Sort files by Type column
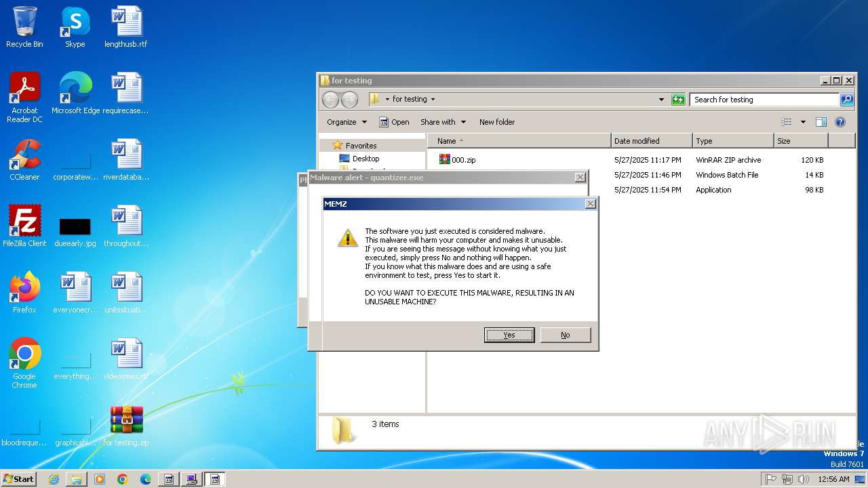The width and height of the screenshot is (868, 488). 733,141
